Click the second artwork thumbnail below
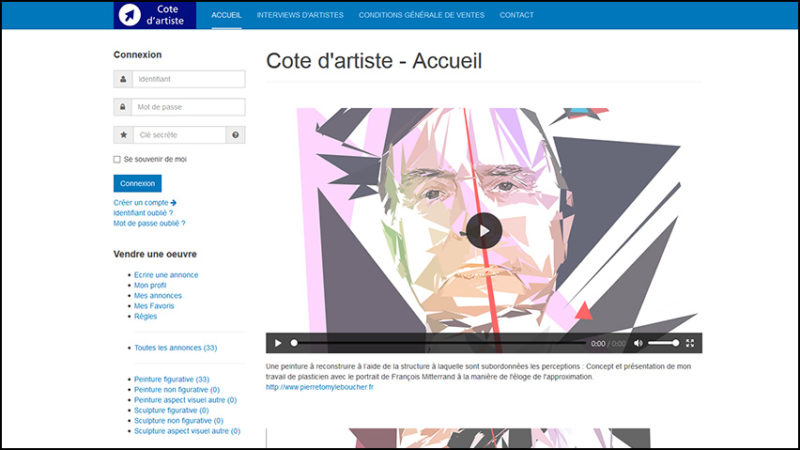The height and width of the screenshot is (450, 800). pos(458,438)
